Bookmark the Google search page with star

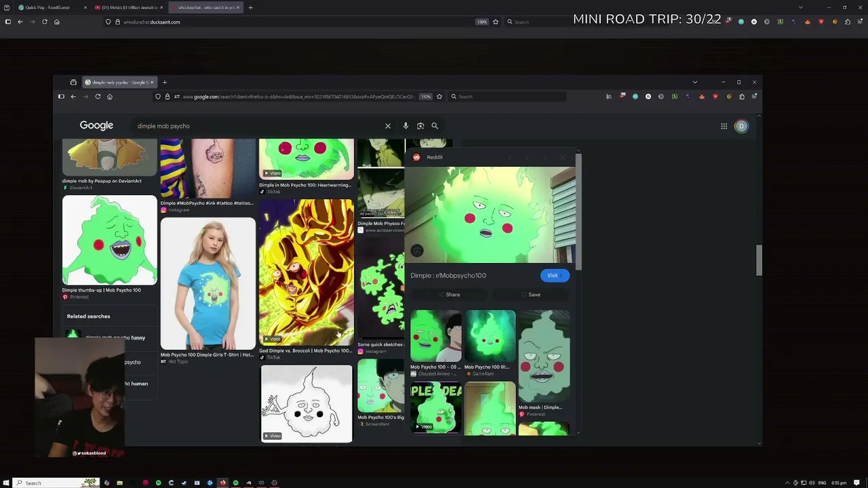pos(439,97)
